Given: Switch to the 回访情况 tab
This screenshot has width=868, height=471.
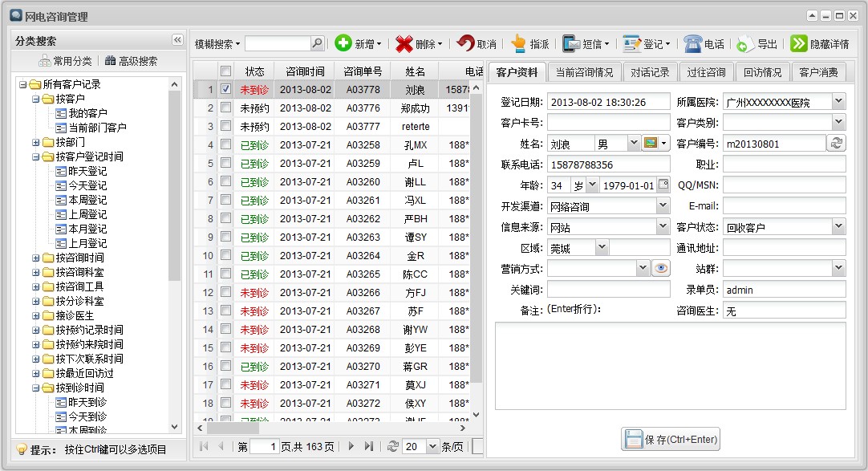Looking at the screenshot, I should pyautogui.click(x=762, y=72).
